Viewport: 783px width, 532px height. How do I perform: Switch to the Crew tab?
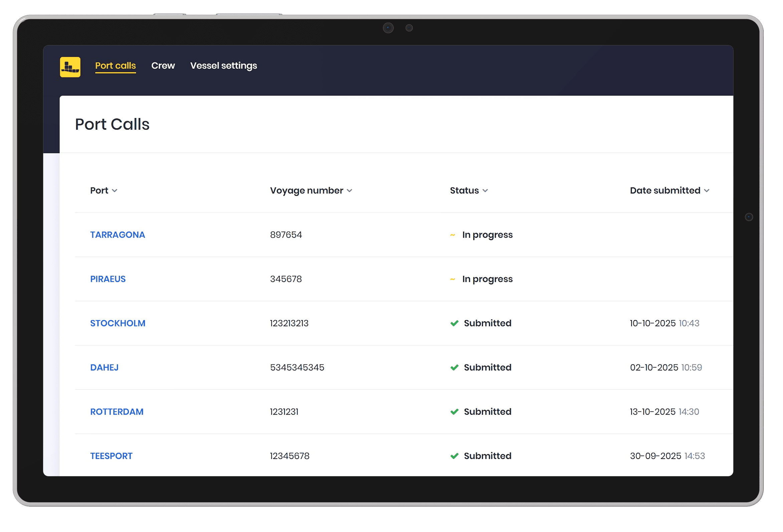pyautogui.click(x=163, y=66)
